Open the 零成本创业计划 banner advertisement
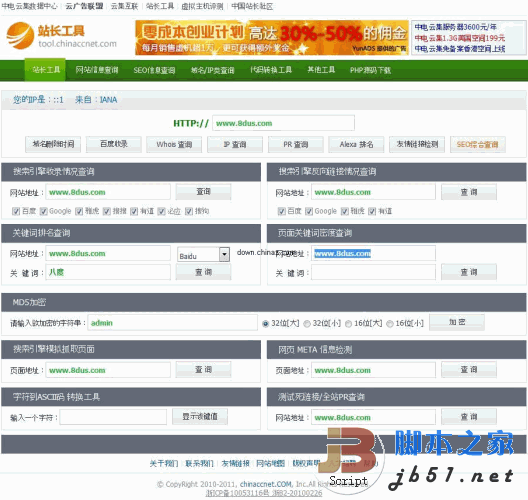Screen dimensions: 528x500 click(272, 37)
